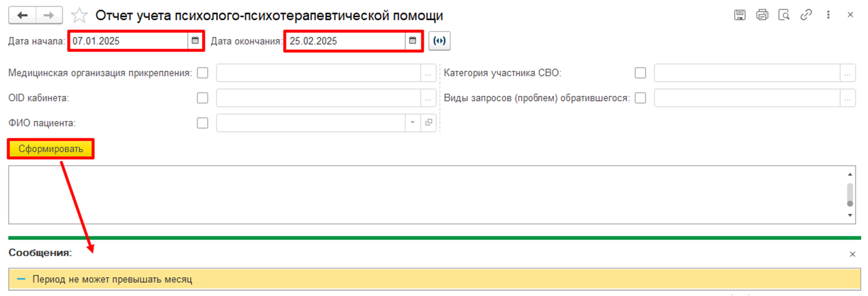The height and width of the screenshot is (296, 868).
Task: Open selection for Категория участника СВО field
Action: click(847, 74)
